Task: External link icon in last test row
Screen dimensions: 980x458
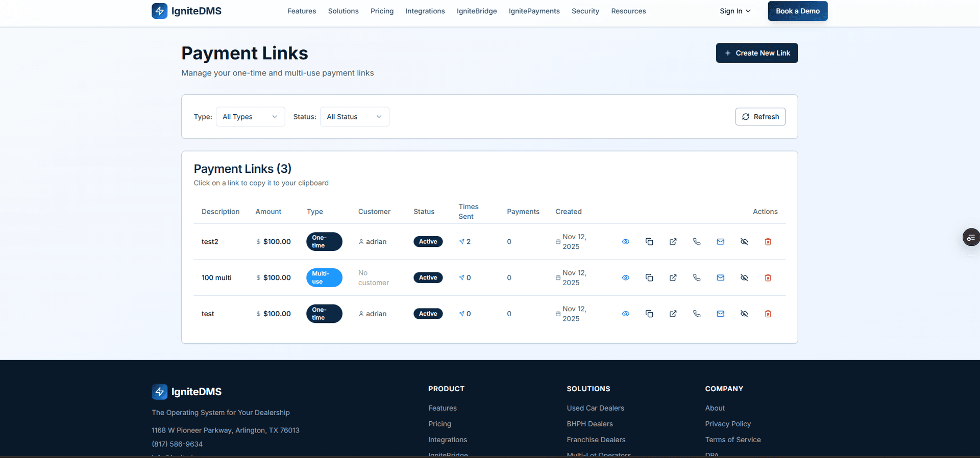Action: click(x=673, y=314)
